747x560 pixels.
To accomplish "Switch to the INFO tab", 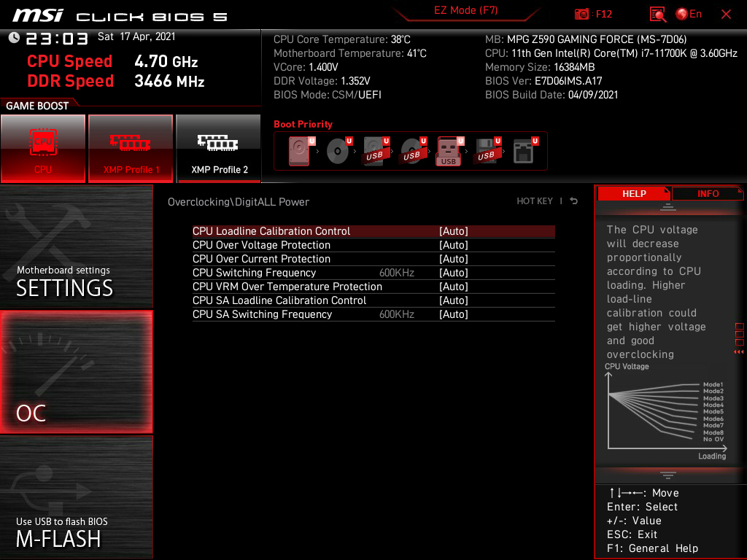I will (708, 194).
